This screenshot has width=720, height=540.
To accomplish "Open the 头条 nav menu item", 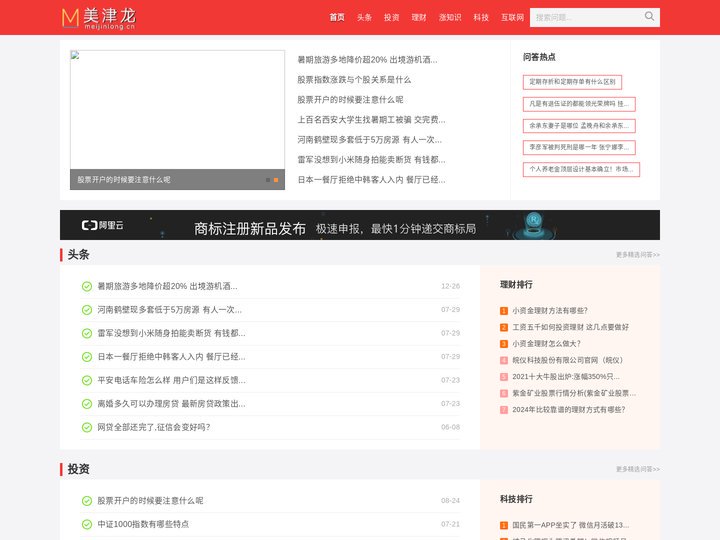I will click(364, 17).
